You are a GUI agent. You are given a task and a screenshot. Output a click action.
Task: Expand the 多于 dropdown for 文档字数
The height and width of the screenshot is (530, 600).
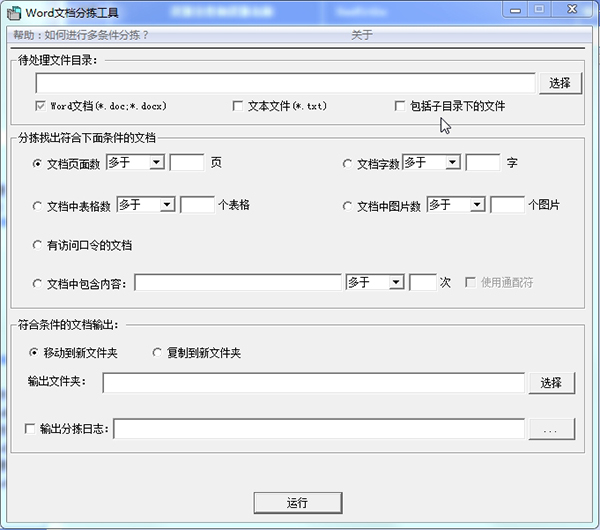coord(452,162)
